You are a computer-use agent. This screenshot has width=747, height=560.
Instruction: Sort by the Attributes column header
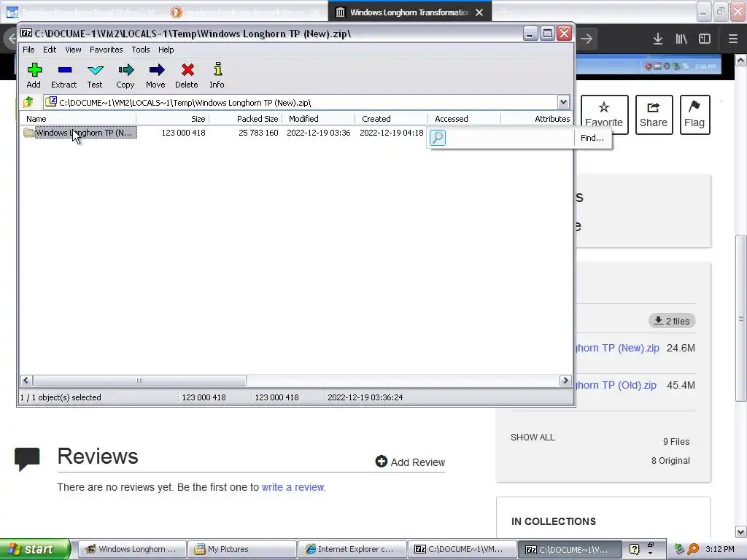point(536,119)
